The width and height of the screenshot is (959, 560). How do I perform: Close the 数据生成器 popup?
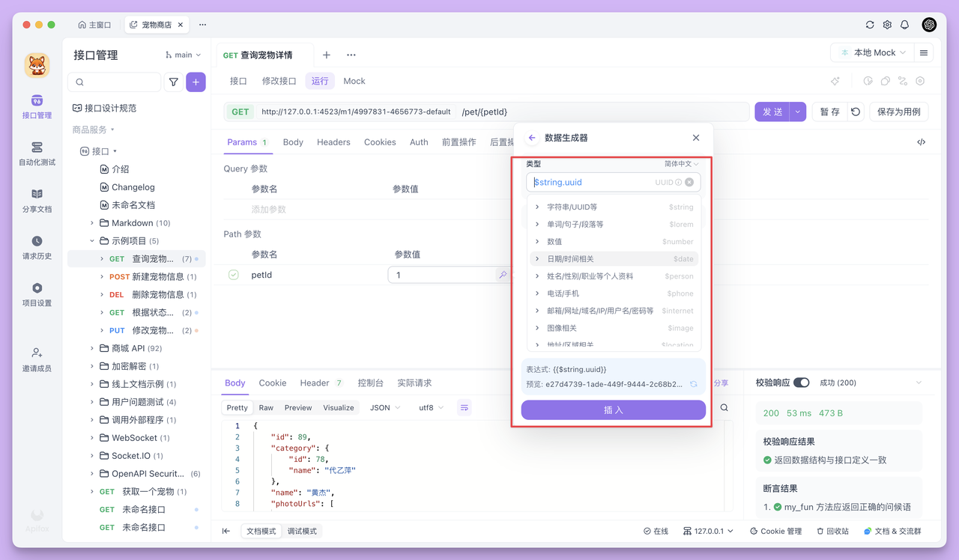tap(696, 138)
